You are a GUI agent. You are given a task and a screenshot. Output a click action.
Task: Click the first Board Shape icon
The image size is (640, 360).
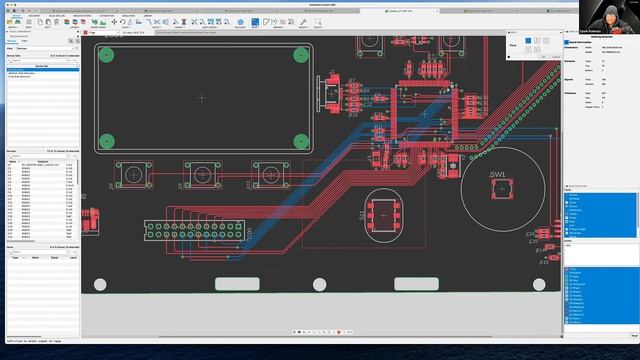(94, 22)
